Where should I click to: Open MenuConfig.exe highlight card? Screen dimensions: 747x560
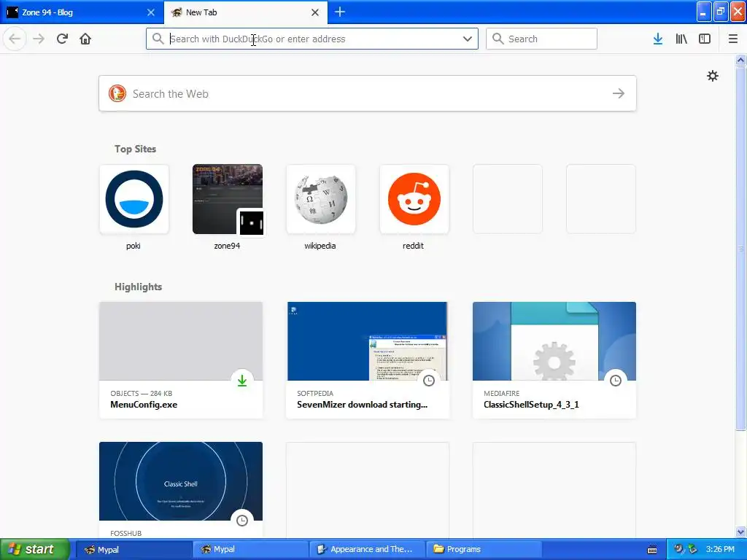tap(181, 360)
